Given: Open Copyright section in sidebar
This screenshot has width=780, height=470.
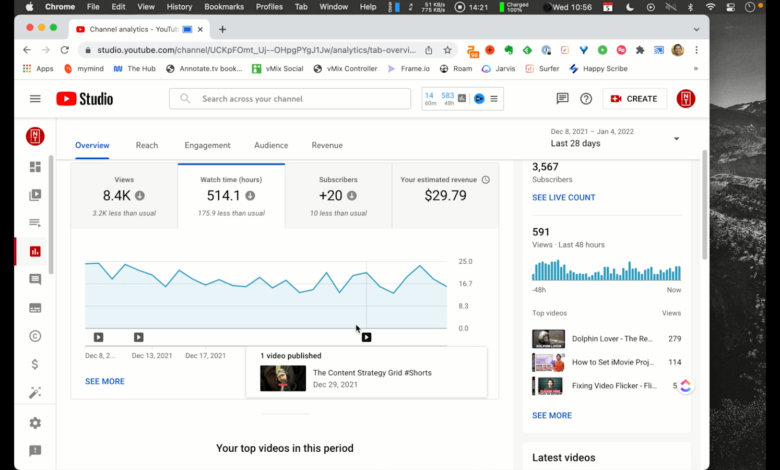Looking at the screenshot, I should tap(35, 336).
